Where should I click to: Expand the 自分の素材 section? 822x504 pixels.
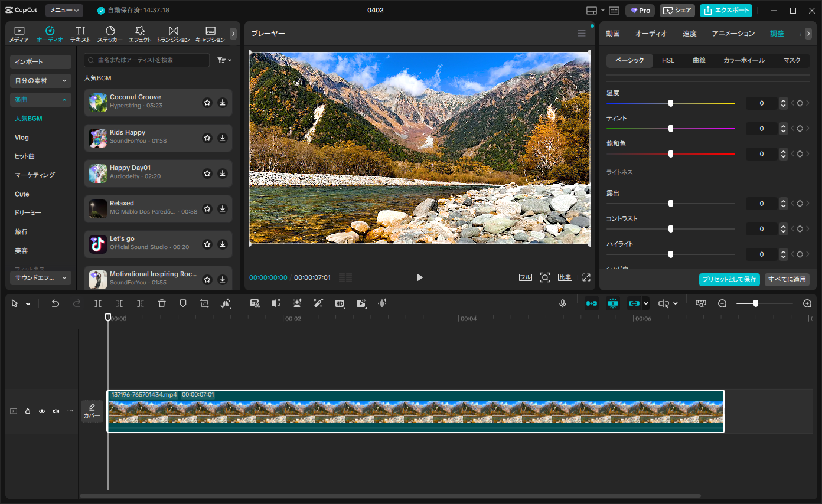point(41,81)
